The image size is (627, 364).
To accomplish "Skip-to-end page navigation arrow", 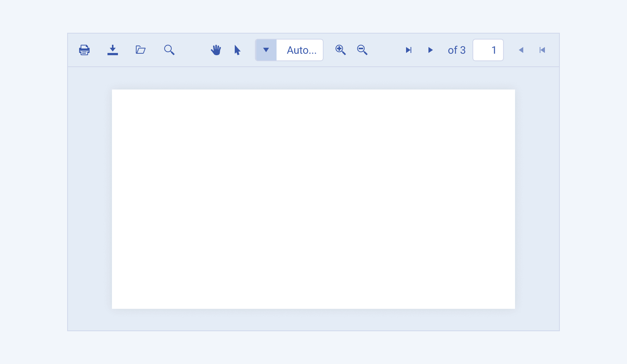I will (409, 50).
